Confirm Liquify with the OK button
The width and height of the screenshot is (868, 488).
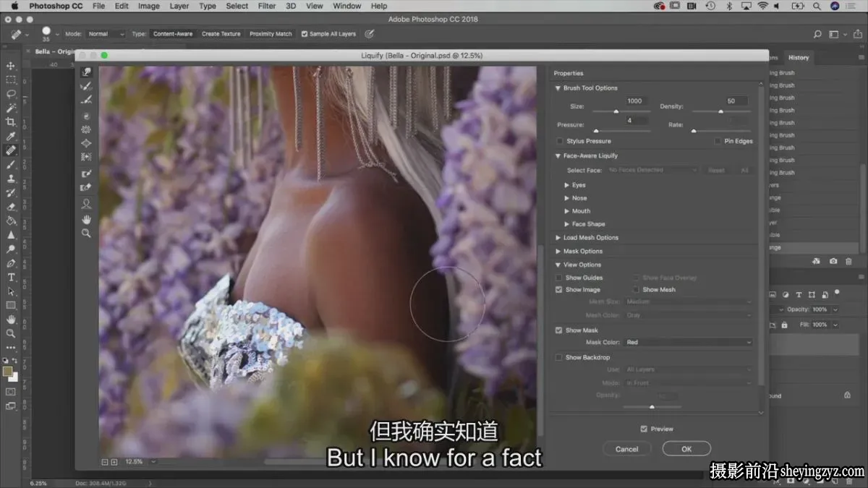click(686, 449)
